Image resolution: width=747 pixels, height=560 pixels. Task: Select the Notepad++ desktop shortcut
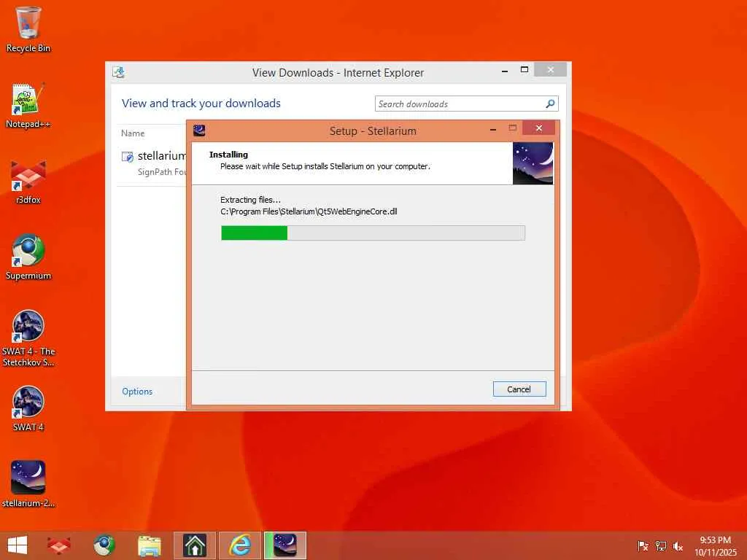point(28,106)
